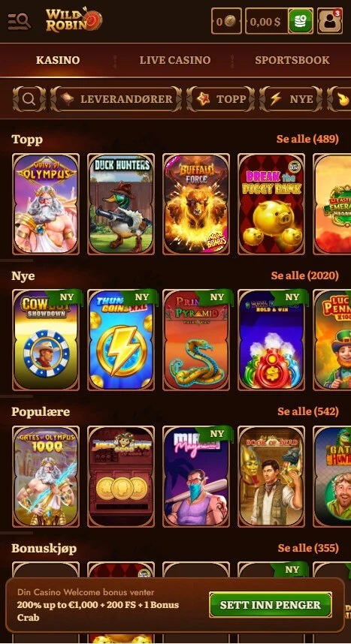
Task: Click the green deposit coins icon
Action: click(x=301, y=21)
